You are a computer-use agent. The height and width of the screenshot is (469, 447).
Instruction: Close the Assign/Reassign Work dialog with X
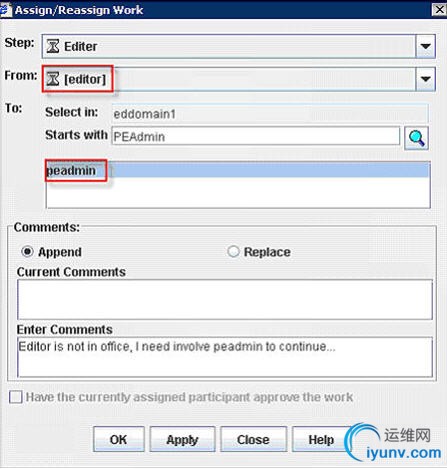click(x=439, y=10)
